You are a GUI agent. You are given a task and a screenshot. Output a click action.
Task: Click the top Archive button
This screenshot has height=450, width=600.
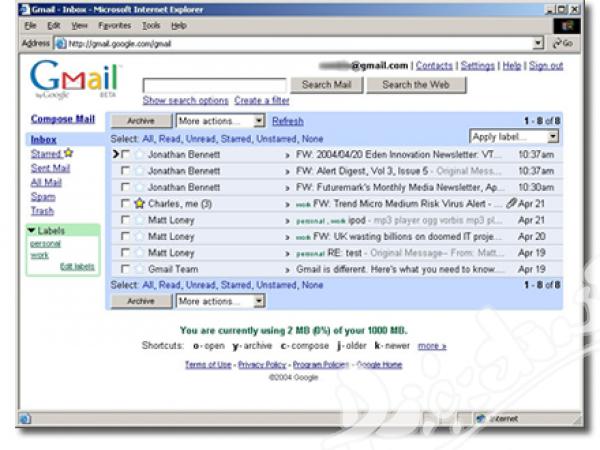coord(141,121)
